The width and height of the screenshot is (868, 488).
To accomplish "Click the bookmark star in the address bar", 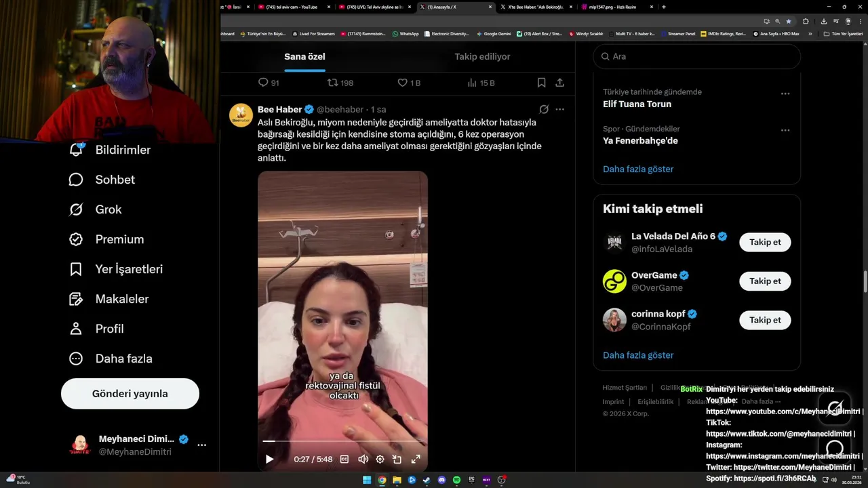I will pos(788,21).
